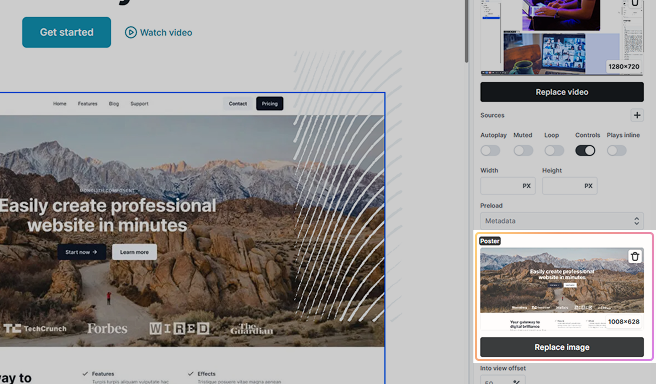
Task: Turn off the Controls switch
Action: (585, 151)
